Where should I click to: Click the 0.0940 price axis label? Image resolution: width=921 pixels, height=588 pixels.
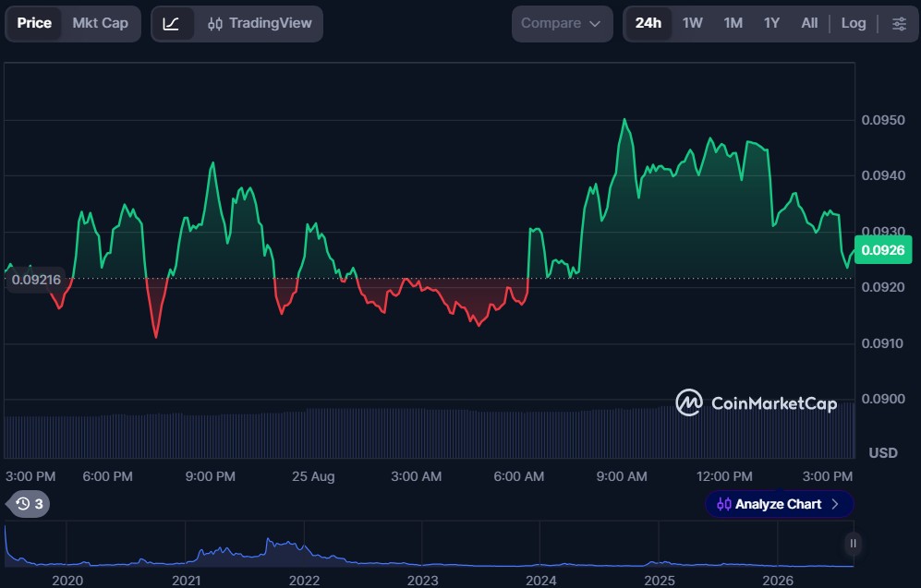tap(883, 175)
